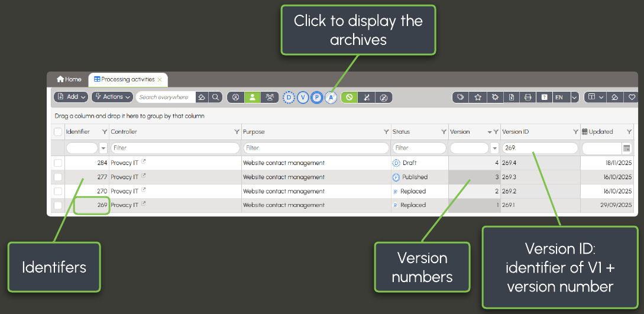The image size is (644, 314).
Task: Click the tags icon in the toolbar
Action: point(461,98)
